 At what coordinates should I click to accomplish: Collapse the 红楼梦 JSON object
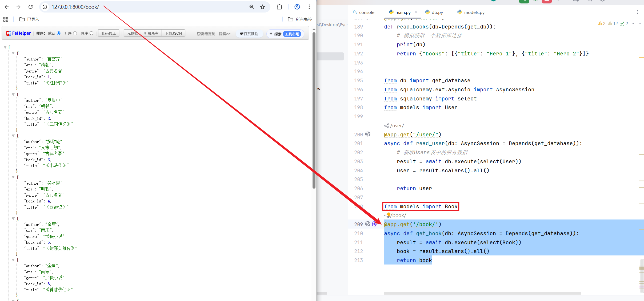(x=13, y=53)
